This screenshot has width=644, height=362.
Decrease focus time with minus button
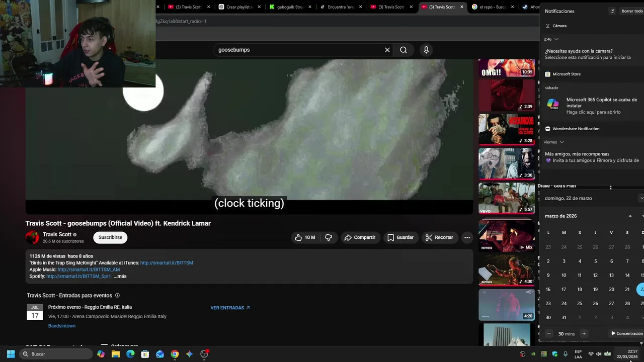click(x=549, y=334)
